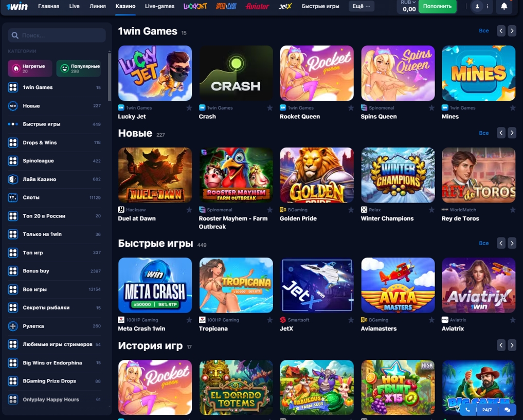Open the RUB currency dropdown
The height and width of the screenshot is (420, 523).
pos(408,3)
